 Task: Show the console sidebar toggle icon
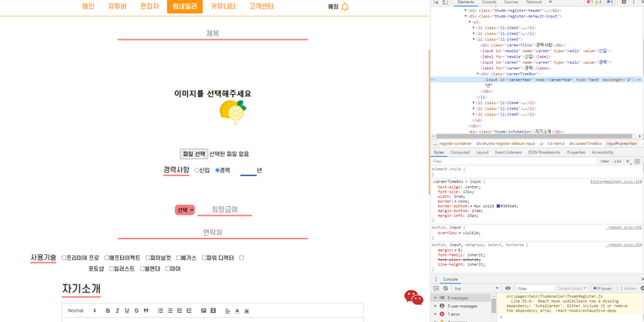[x=436, y=288]
